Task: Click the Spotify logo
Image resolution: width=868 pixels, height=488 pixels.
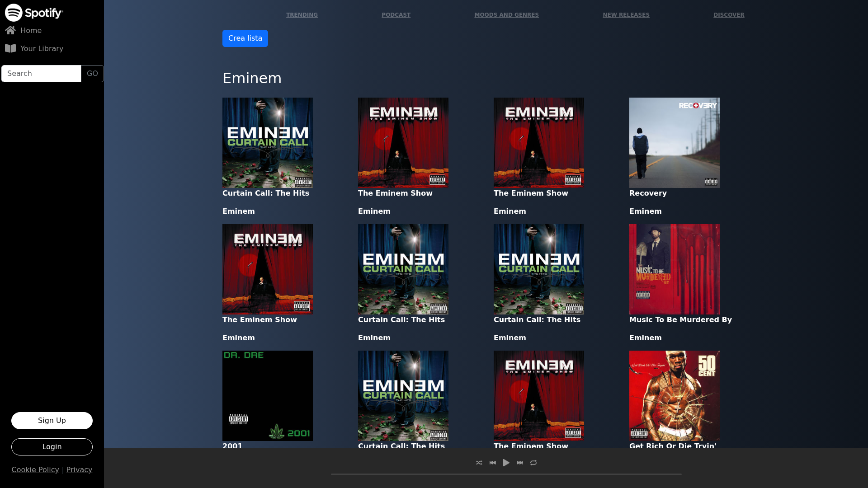Action: point(34,13)
